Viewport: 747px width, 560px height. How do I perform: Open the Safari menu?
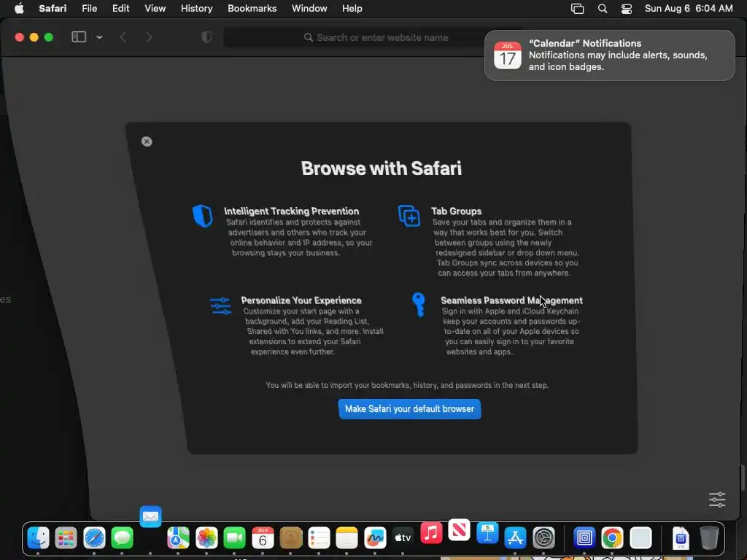coord(53,8)
